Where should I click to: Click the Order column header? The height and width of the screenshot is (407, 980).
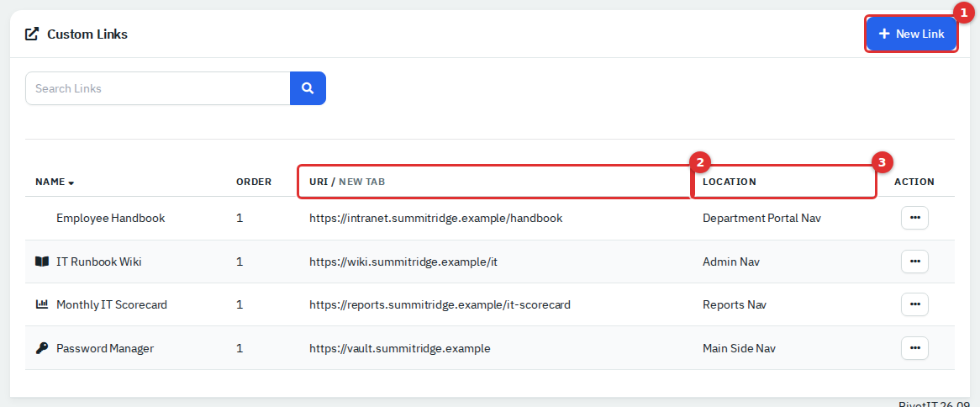click(x=254, y=182)
